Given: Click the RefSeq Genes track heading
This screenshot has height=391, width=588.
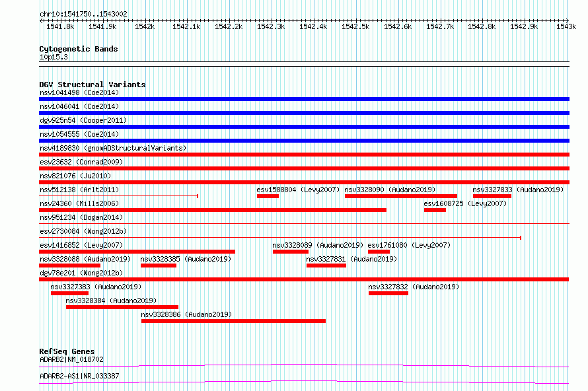Looking at the screenshot, I should click(67, 351).
